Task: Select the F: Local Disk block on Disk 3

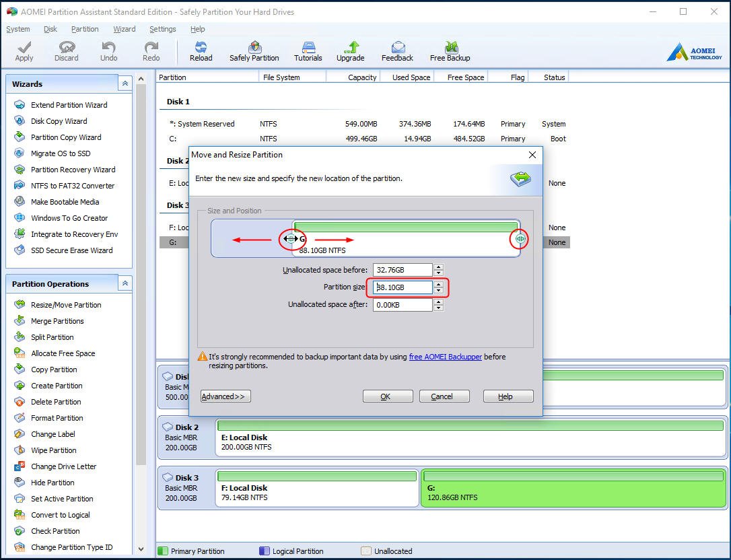Action: tap(317, 488)
